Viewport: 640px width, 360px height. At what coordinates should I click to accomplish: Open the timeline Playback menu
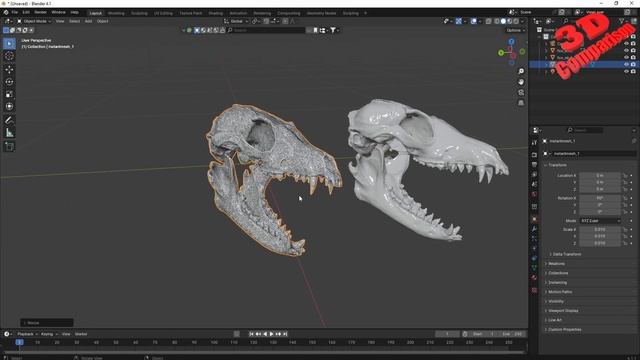[27, 334]
